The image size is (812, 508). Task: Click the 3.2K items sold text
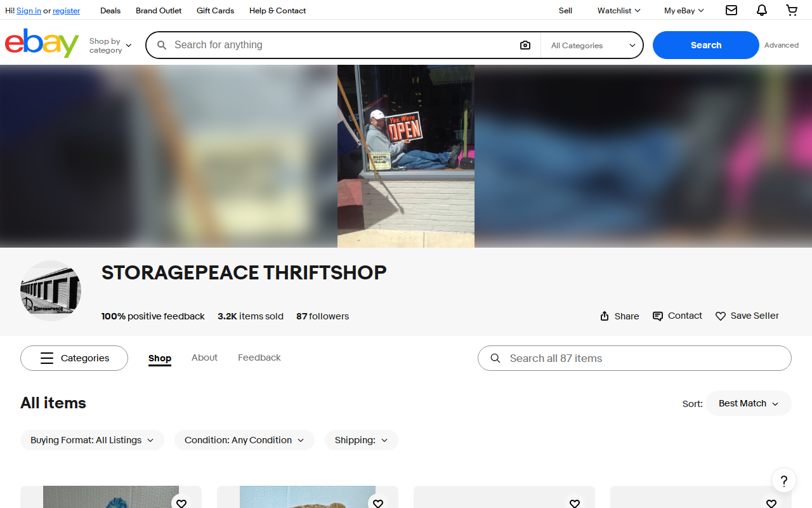click(251, 316)
